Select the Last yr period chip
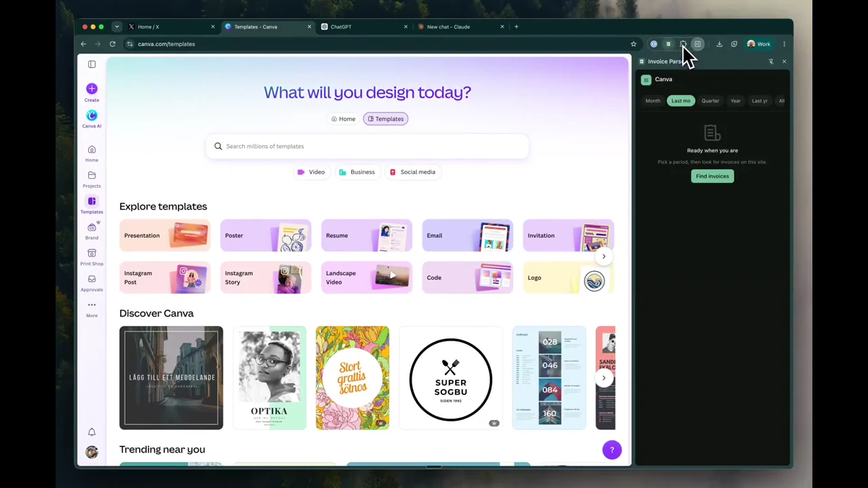The height and width of the screenshot is (488, 868). click(x=759, y=101)
